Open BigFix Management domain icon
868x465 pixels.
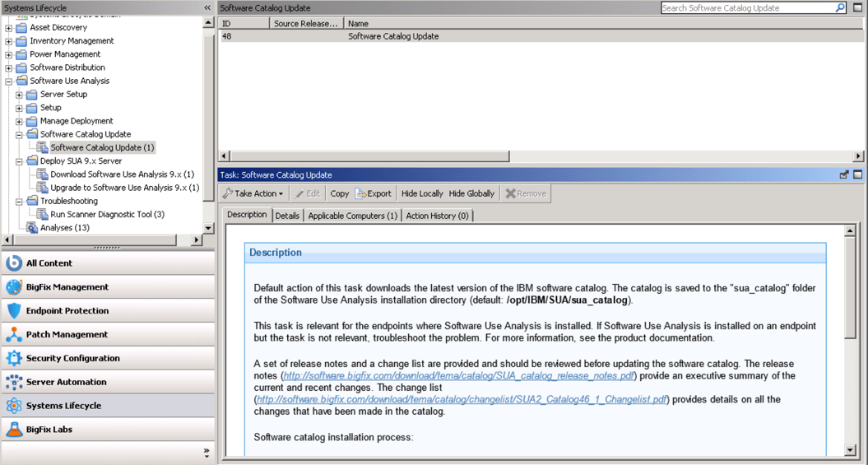13,287
